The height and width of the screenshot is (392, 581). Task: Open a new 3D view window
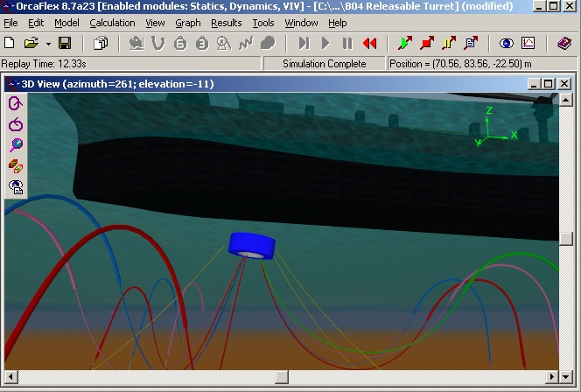[x=506, y=44]
